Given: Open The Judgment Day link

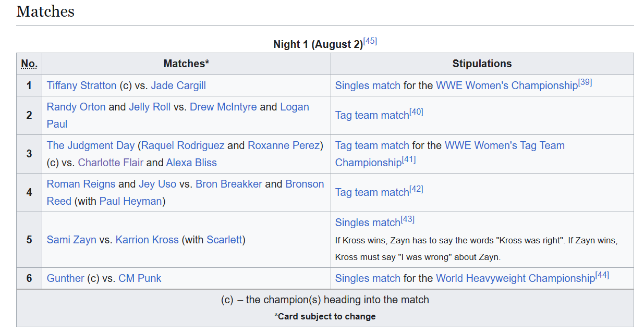Looking at the screenshot, I should pos(91,145).
